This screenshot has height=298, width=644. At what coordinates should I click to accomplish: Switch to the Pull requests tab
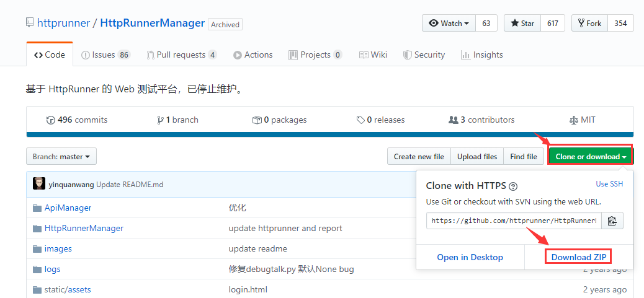tap(182, 55)
